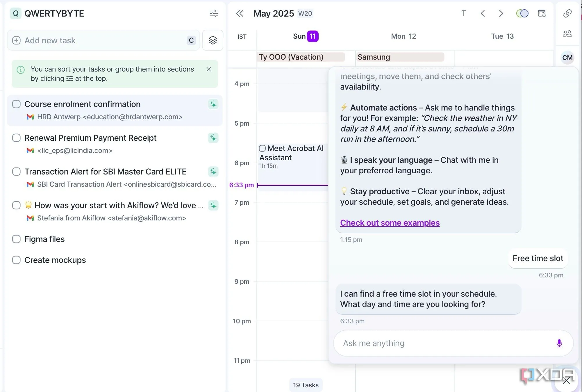The height and width of the screenshot is (392, 582).
Task: Select the Mon 12 day header
Action: [x=403, y=36]
